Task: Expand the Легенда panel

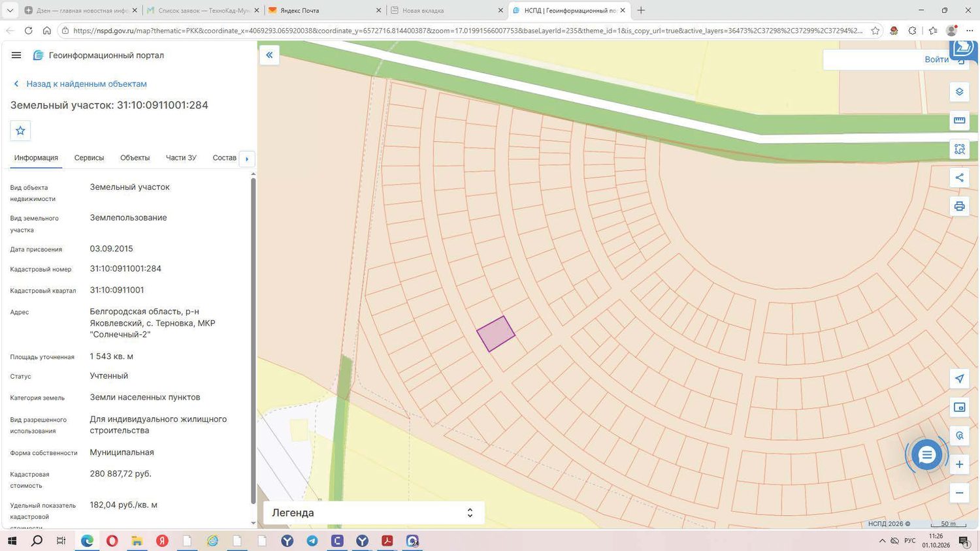Action: coord(374,513)
